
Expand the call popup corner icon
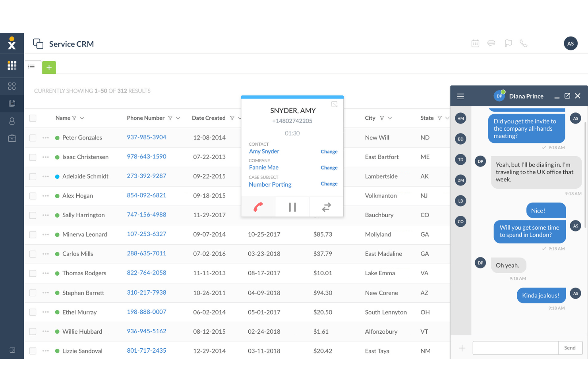(335, 104)
